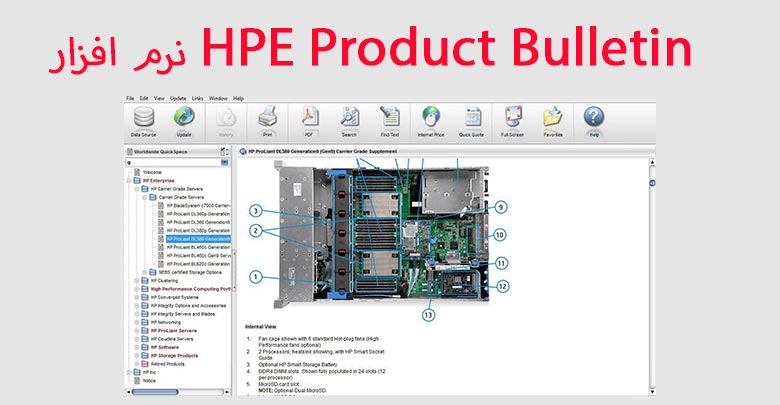The image size is (780, 405).
Task: Click the document scrollbar up arrow
Action: pos(652,162)
